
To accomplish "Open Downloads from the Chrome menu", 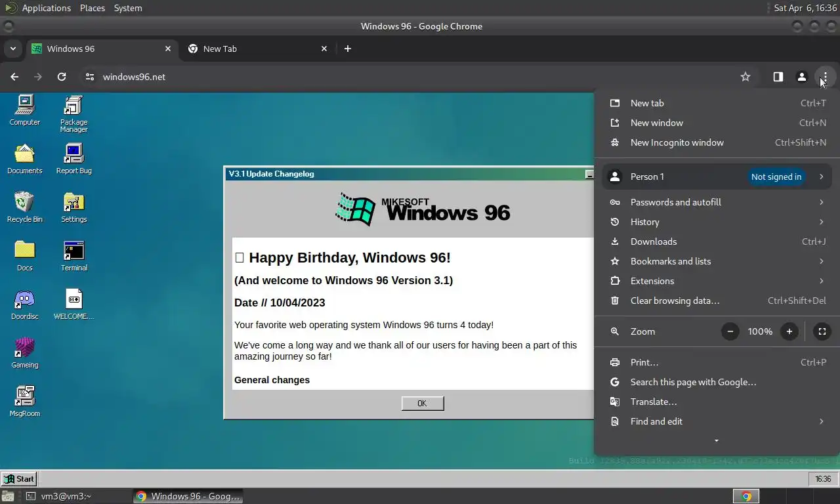I will [717, 241].
